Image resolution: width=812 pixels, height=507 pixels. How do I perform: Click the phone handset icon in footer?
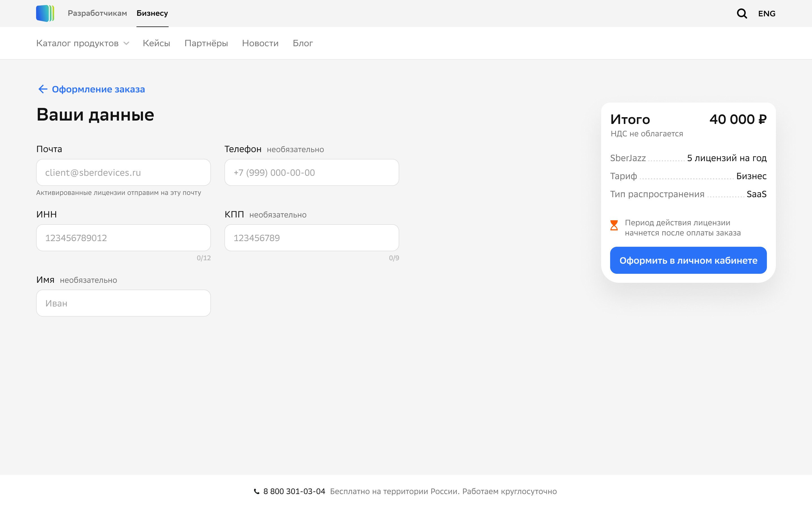[x=257, y=492]
